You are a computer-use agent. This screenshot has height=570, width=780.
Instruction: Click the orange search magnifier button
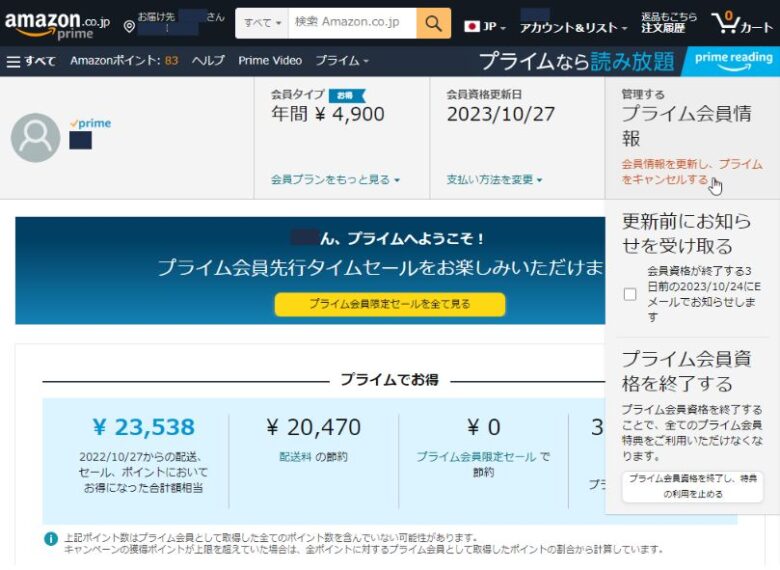click(433, 23)
